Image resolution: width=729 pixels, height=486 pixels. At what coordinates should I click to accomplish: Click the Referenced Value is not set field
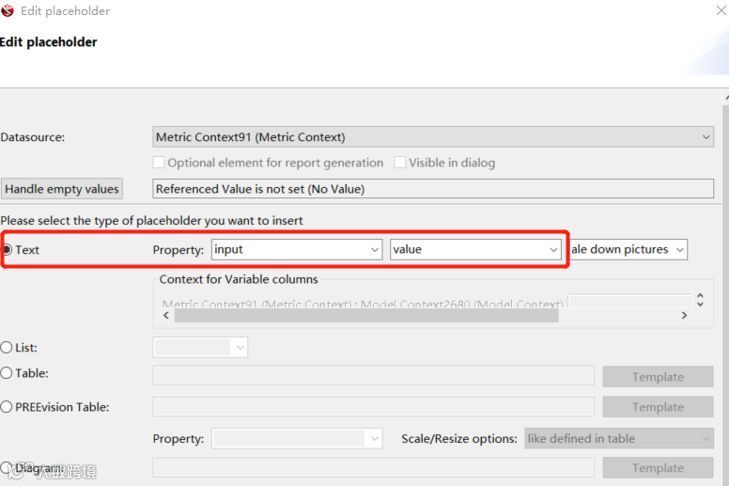[x=433, y=189]
